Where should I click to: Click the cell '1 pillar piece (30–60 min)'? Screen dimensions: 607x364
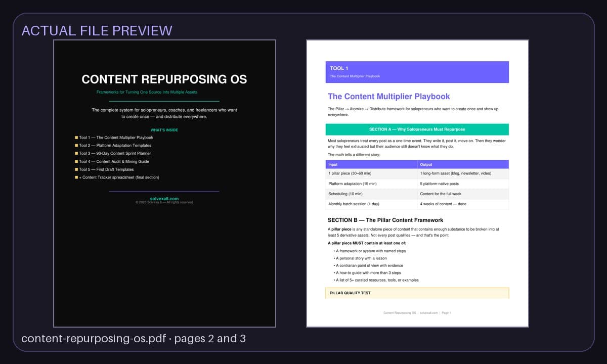click(372, 173)
